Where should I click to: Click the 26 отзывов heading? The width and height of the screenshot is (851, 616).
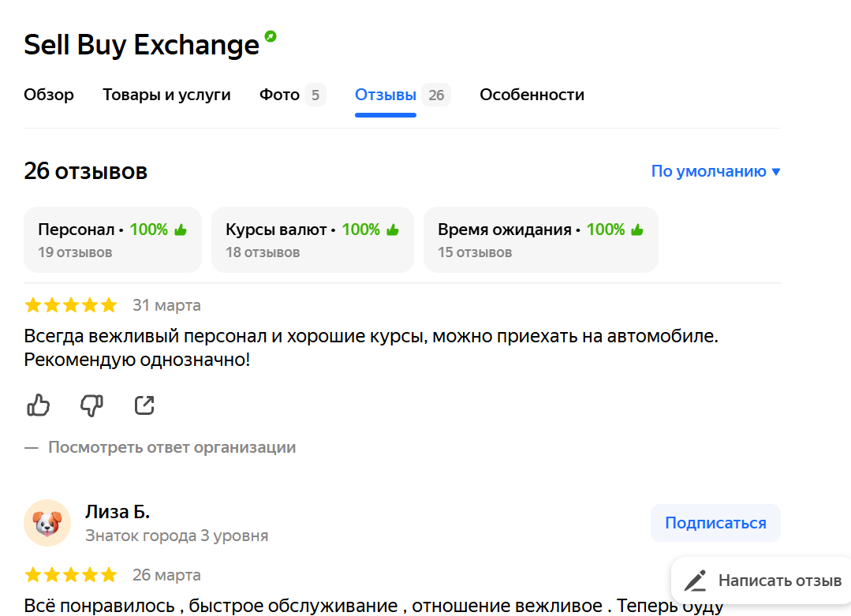(86, 171)
